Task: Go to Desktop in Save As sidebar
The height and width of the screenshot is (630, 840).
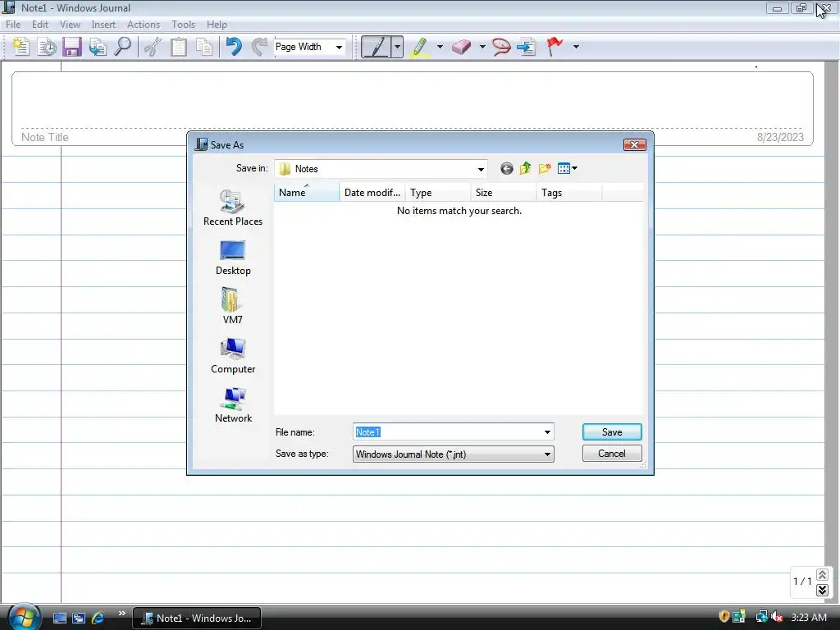Action: click(232, 258)
